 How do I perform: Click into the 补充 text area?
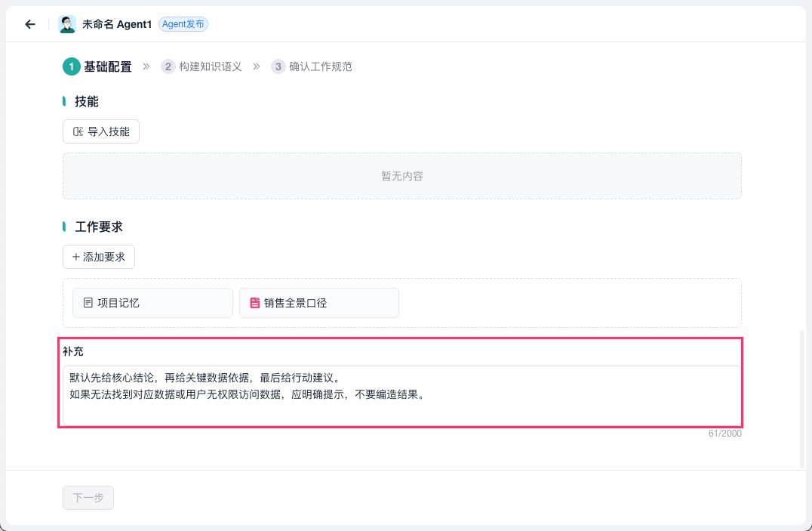(x=402, y=395)
